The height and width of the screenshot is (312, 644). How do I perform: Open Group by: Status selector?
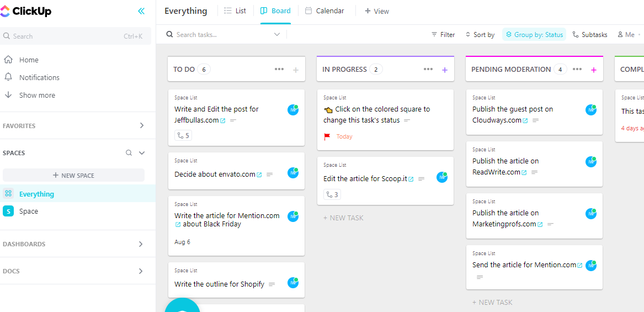534,35
